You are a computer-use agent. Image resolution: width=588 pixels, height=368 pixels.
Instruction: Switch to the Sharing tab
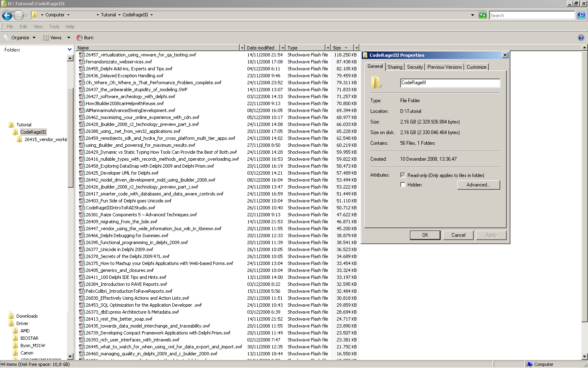(395, 67)
